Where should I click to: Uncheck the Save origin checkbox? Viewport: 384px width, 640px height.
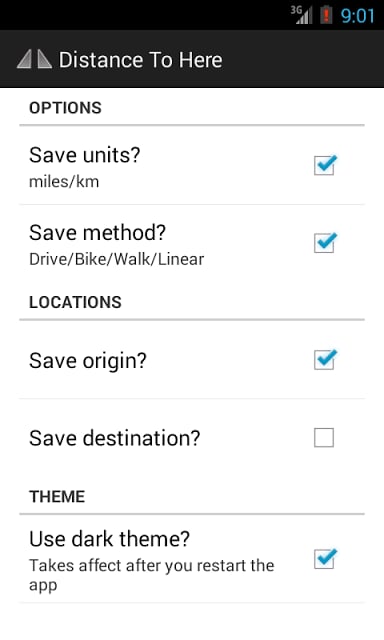pos(325,360)
